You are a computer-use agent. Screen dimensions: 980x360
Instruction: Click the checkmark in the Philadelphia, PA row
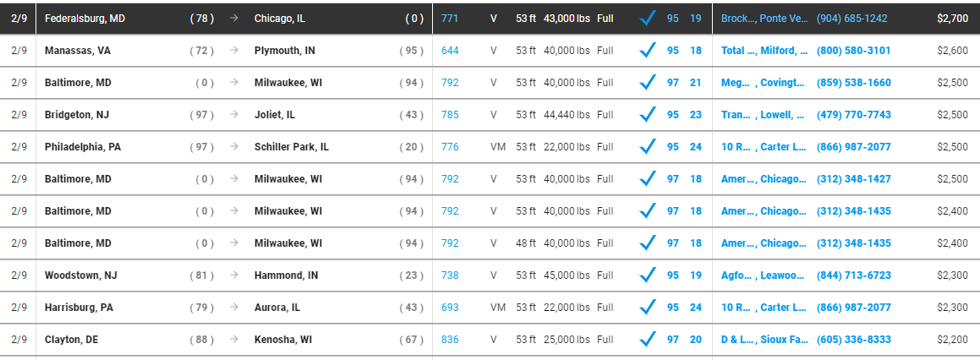pos(648,147)
